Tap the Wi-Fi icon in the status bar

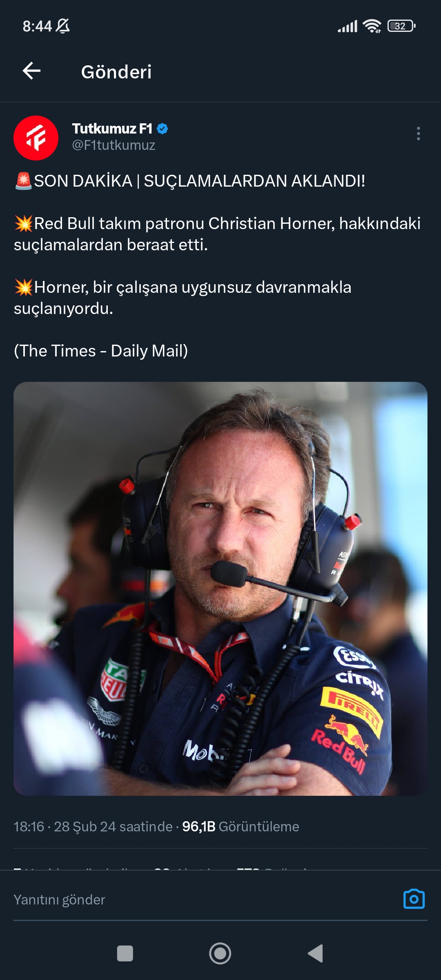click(372, 26)
